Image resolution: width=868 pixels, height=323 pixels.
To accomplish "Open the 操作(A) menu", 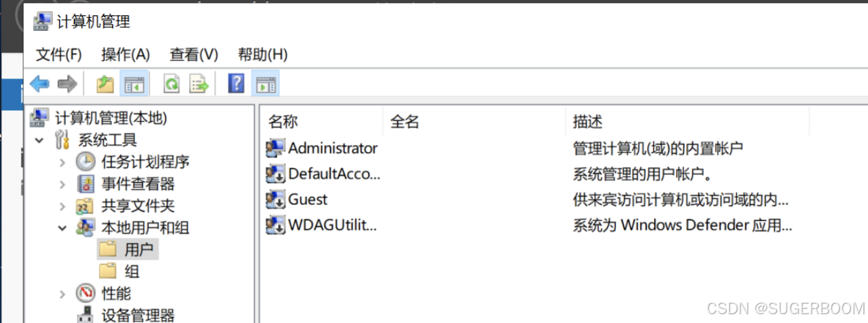I will [x=125, y=54].
